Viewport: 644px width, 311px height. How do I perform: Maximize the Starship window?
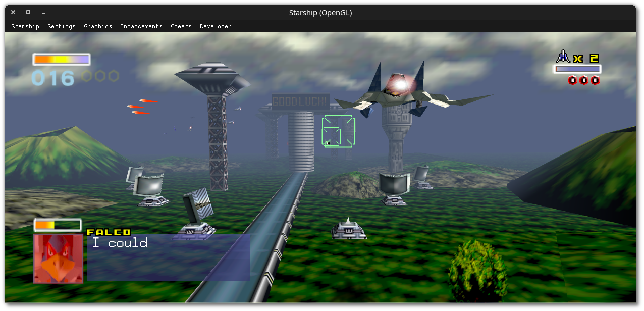pyautogui.click(x=28, y=12)
